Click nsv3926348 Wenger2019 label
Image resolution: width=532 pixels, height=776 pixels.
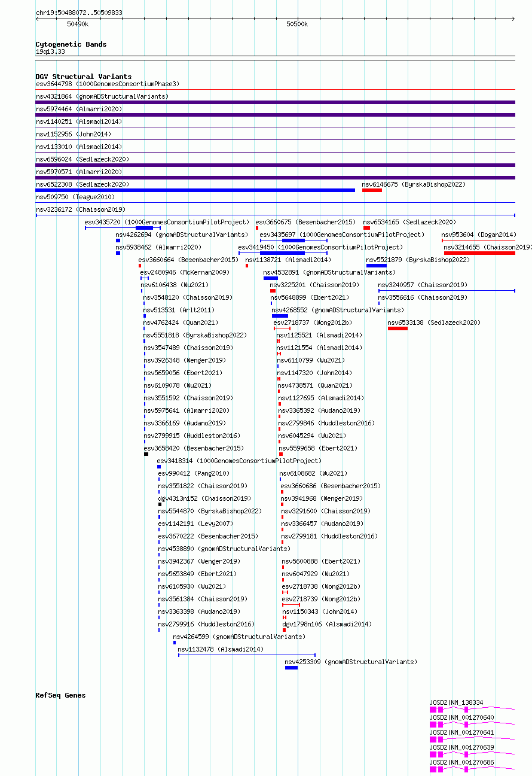185,360
